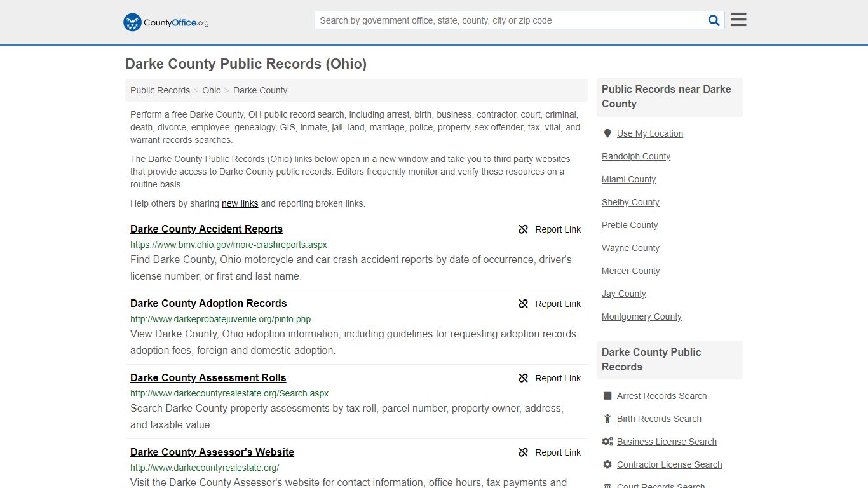Screen dimensions: 868x488
Task: Open Darke County Accident Reports
Action: pos(207,229)
